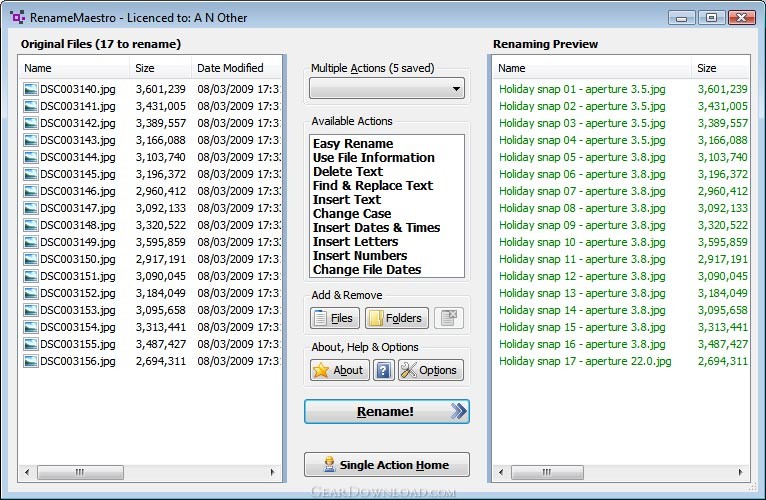Click right scroll arrow in Renaming Preview

coord(741,472)
